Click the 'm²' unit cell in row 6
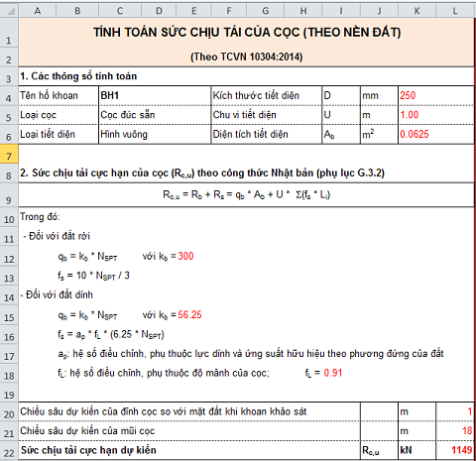 379,134
